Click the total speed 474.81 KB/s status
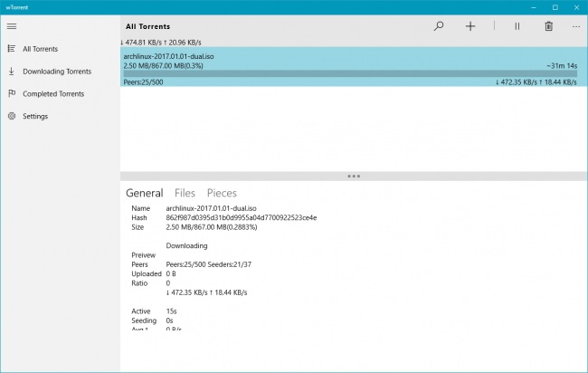588x373 pixels. click(x=161, y=43)
